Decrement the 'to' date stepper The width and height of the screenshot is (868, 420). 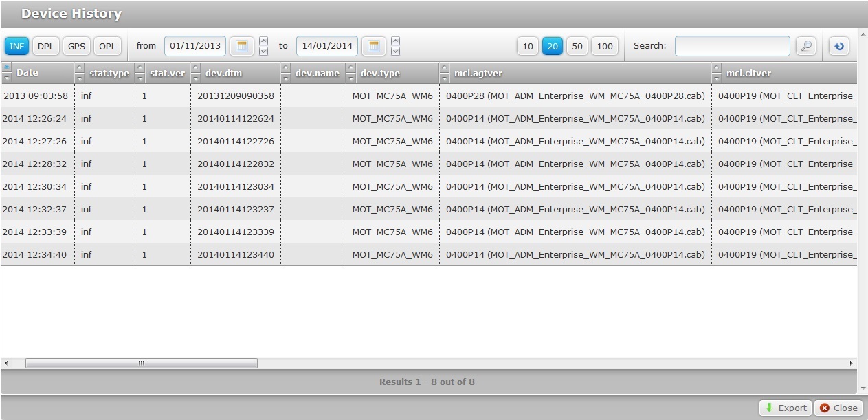(x=395, y=51)
